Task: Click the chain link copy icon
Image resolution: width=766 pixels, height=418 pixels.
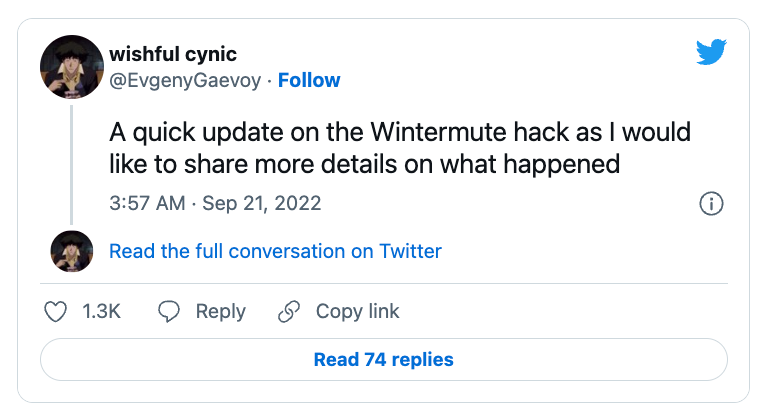Action: (x=289, y=312)
